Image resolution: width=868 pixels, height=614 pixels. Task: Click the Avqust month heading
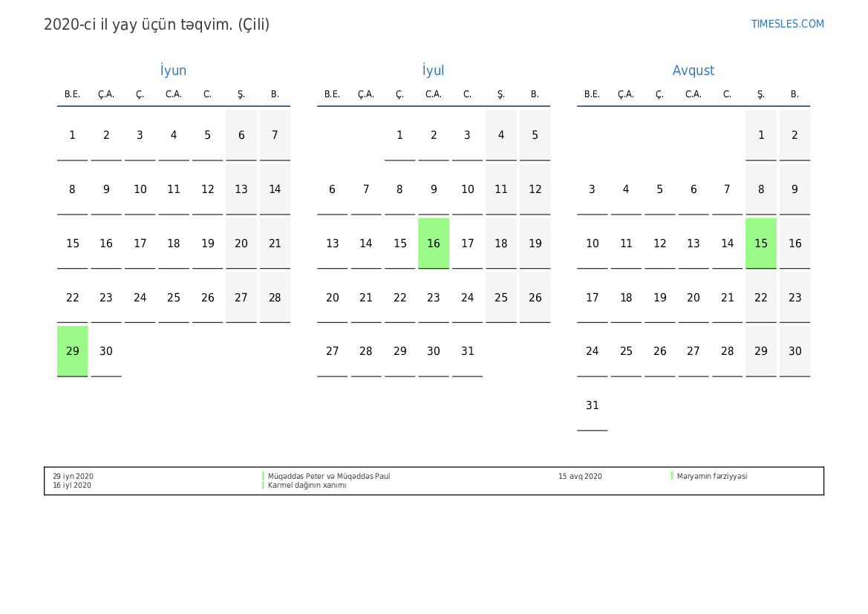693,71
